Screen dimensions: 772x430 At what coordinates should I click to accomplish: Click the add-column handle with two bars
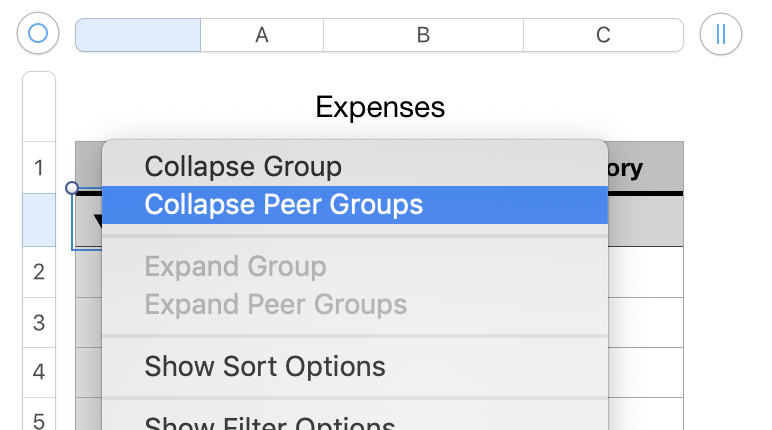tap(720, 34)
